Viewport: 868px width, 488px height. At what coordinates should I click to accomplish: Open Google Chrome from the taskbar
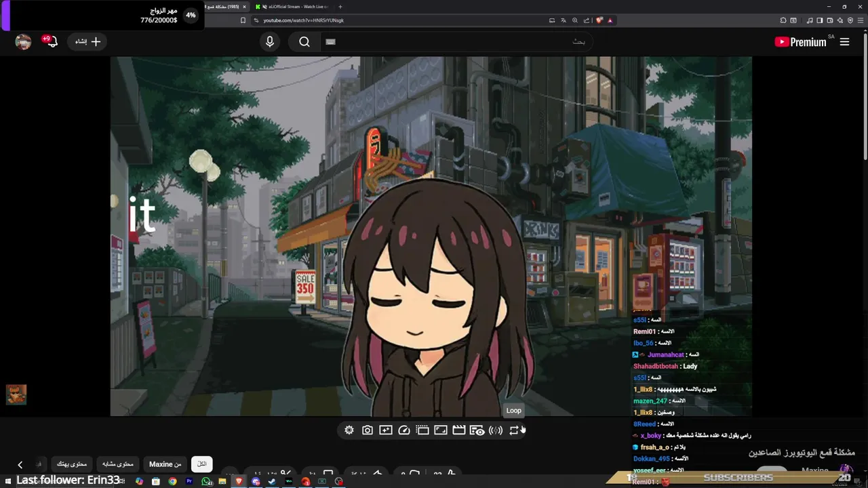click(x=172, y=481)
